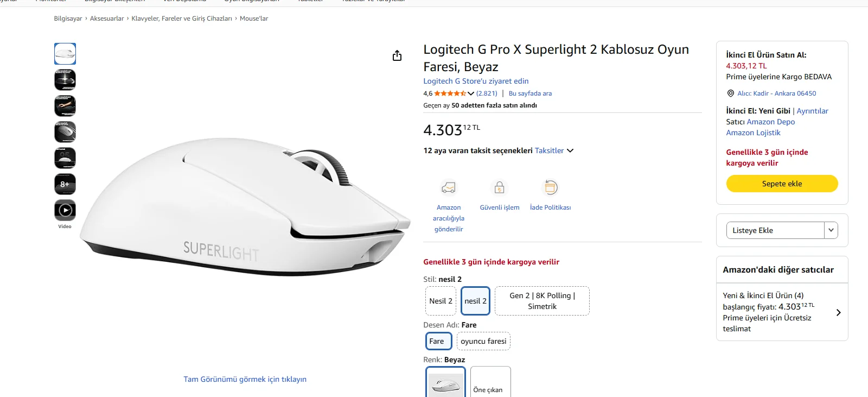Click the Amazon delivery truck icon
The height and width of the screenshot is (397, 868).
pos(449,188)
